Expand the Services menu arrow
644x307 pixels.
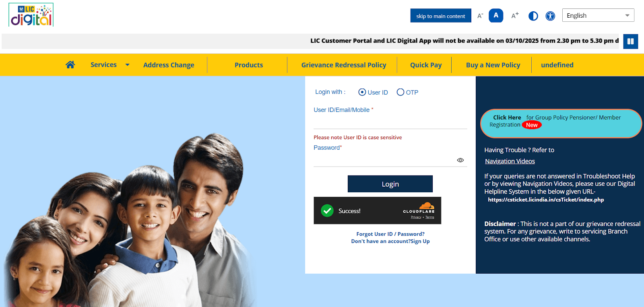pos(128,65)
